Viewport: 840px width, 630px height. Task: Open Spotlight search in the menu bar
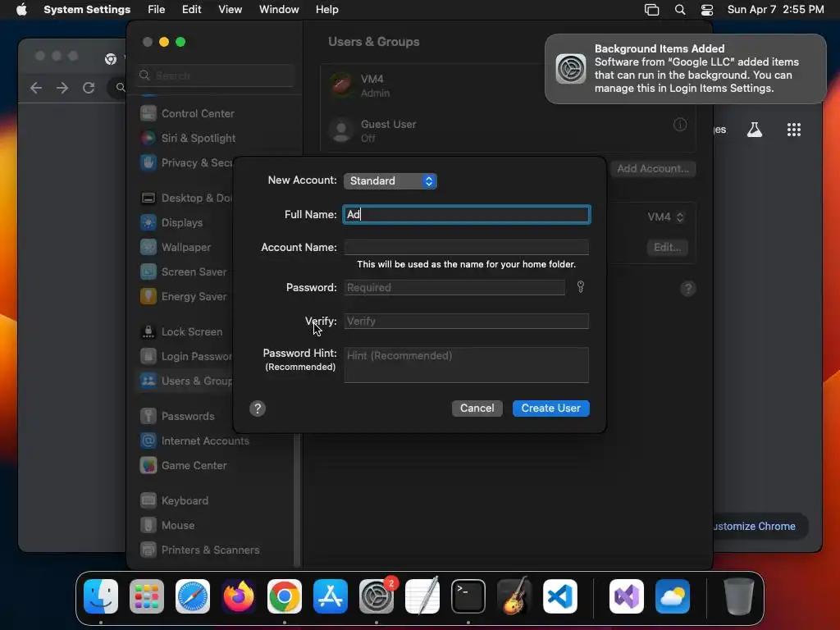[680, 10]
